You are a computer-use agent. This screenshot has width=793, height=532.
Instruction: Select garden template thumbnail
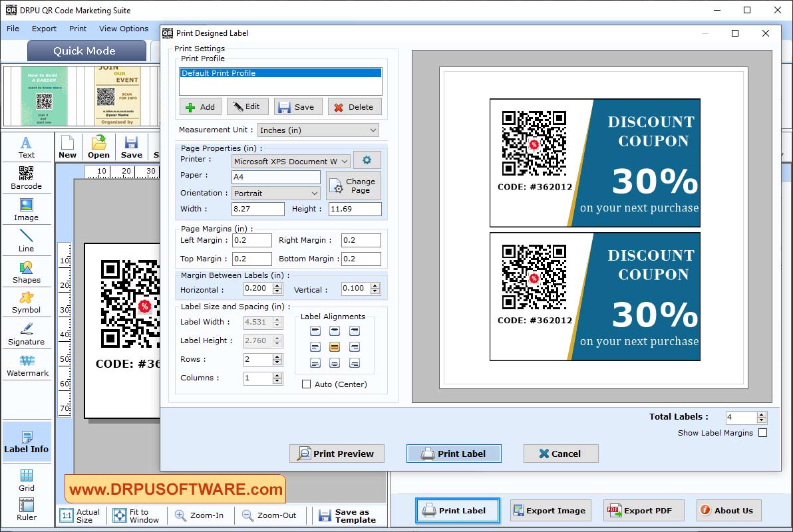coord(44,96)
